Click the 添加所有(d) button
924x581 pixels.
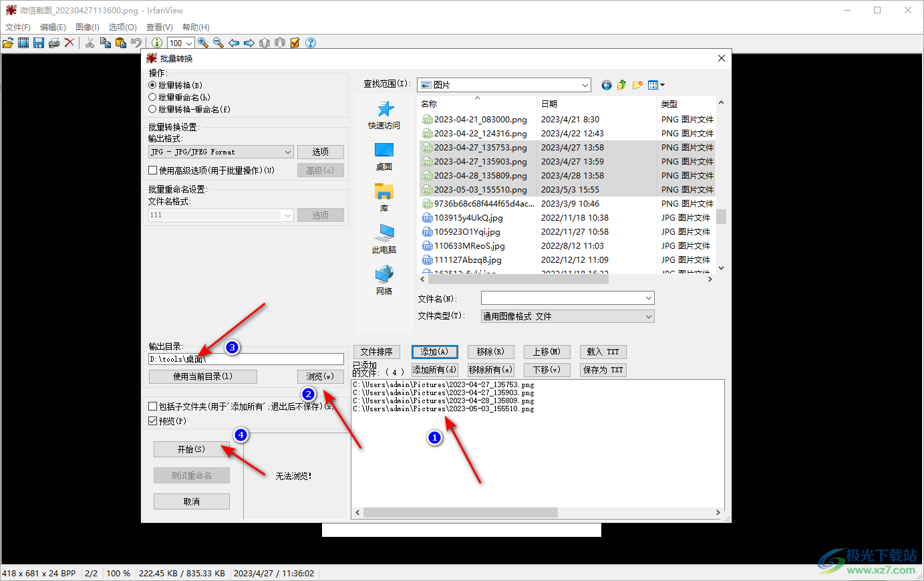pos(434,370)
